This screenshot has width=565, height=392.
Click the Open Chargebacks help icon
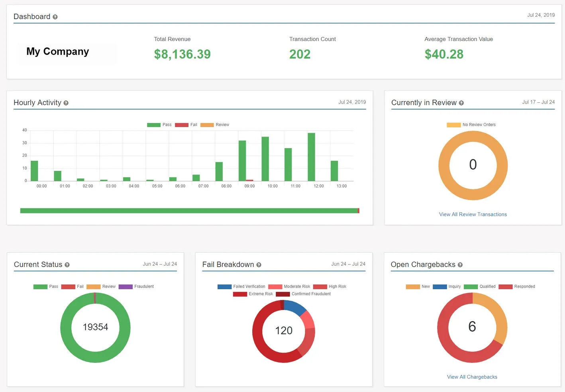pos(460,265)
